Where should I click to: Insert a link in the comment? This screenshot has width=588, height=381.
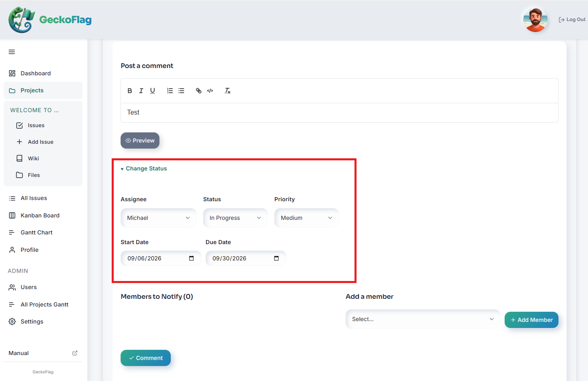coord(199,91)
